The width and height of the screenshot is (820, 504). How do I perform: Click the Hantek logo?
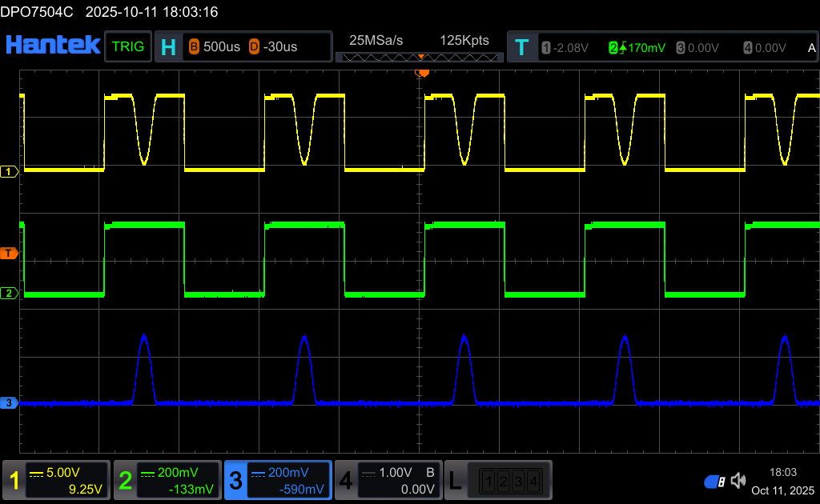click(53, 46)
